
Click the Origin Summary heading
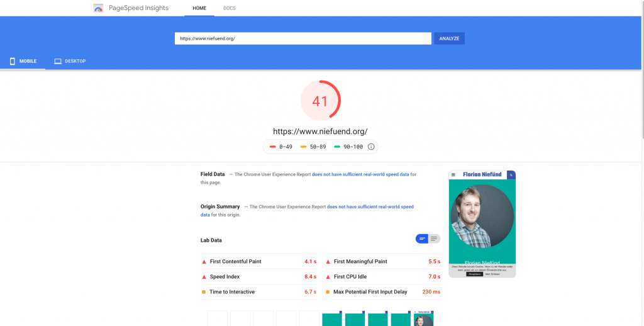(220, 207)
